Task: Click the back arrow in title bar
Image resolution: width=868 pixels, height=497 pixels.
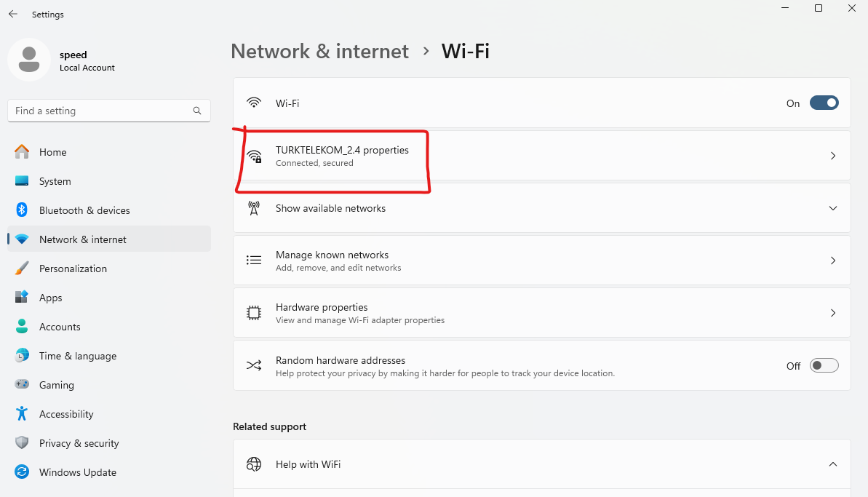Action: pyautogui.click(x=13, y=14)
